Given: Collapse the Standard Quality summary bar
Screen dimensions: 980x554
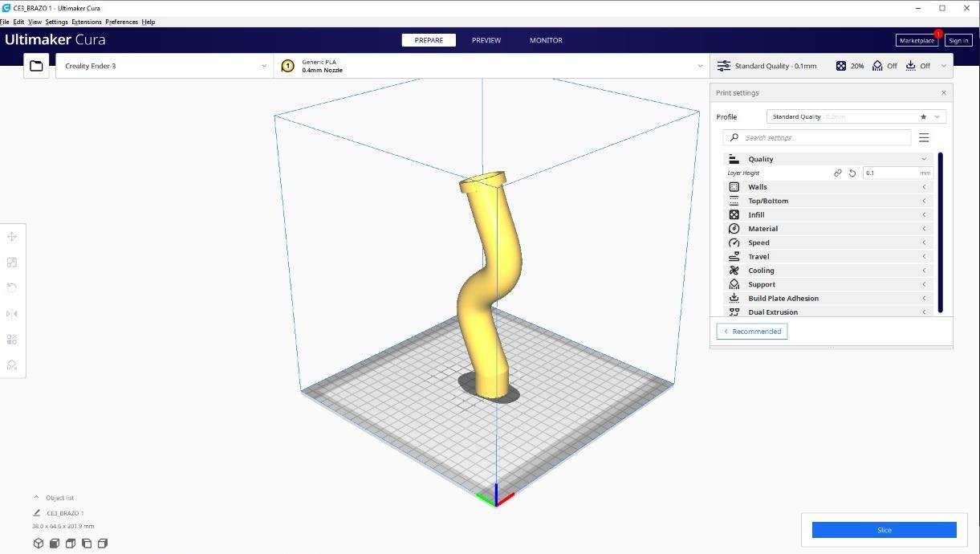Looking at the screenshot, I should [x=944, y=66].
